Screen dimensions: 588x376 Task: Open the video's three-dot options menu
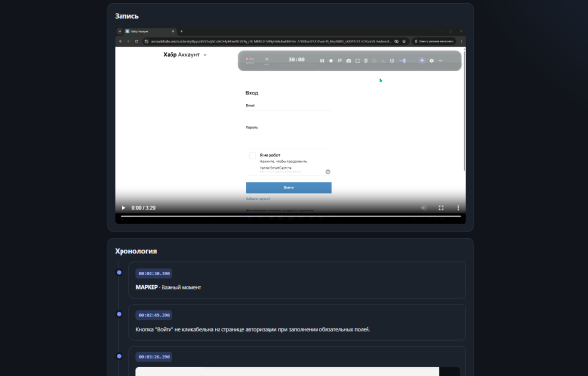pos(458,208)
